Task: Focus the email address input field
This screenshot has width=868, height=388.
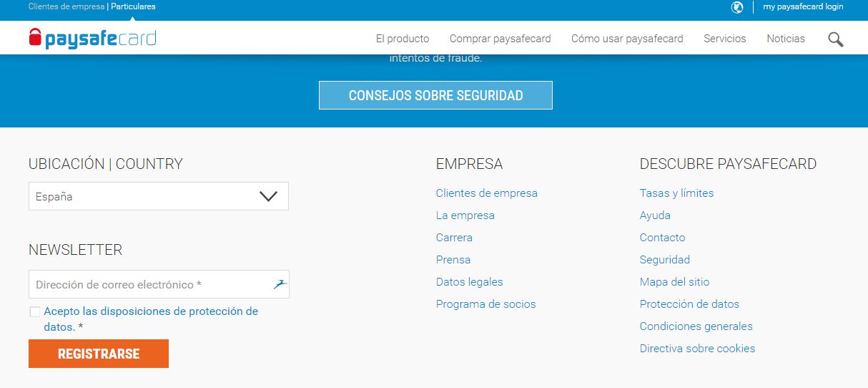Action: point(159,284)
